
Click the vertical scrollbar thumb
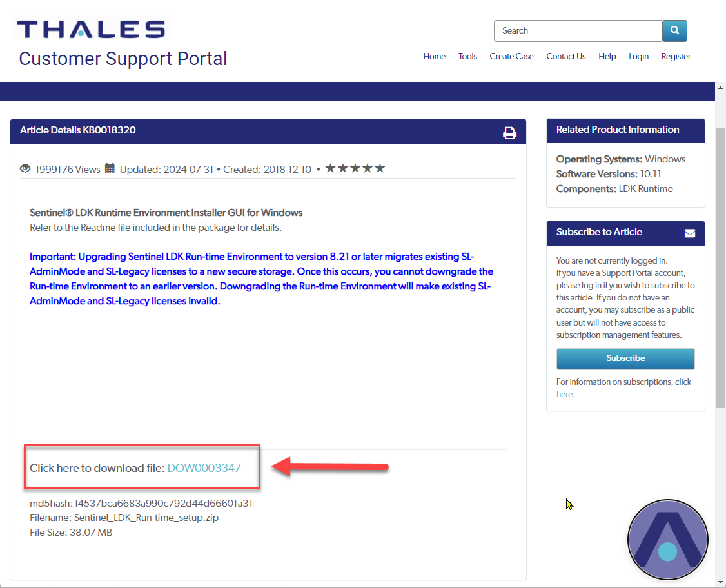point(720,268)
